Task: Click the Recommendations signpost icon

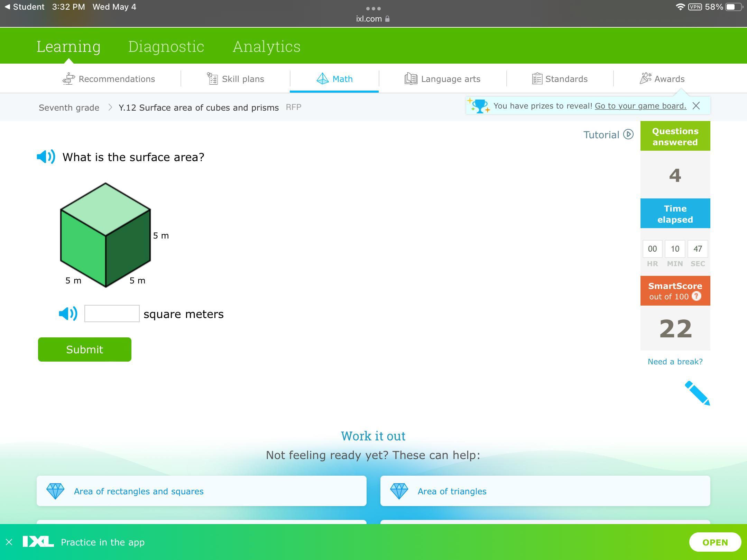Action: pos(68,79)
